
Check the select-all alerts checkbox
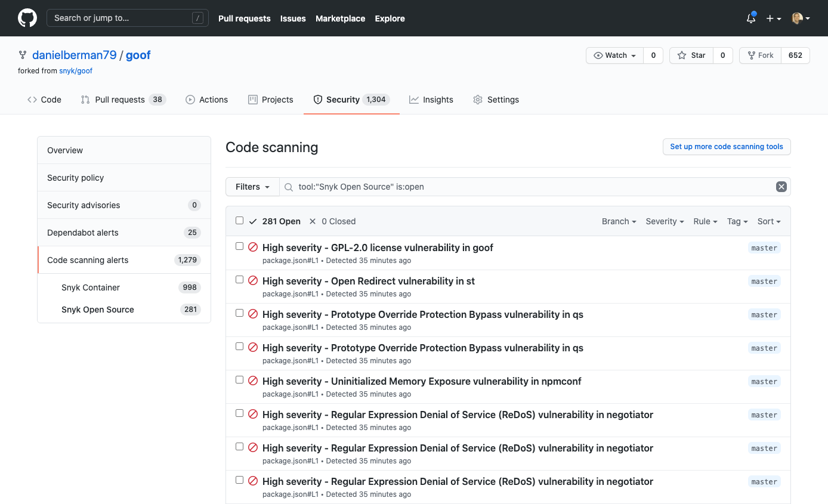coord(239,220)
